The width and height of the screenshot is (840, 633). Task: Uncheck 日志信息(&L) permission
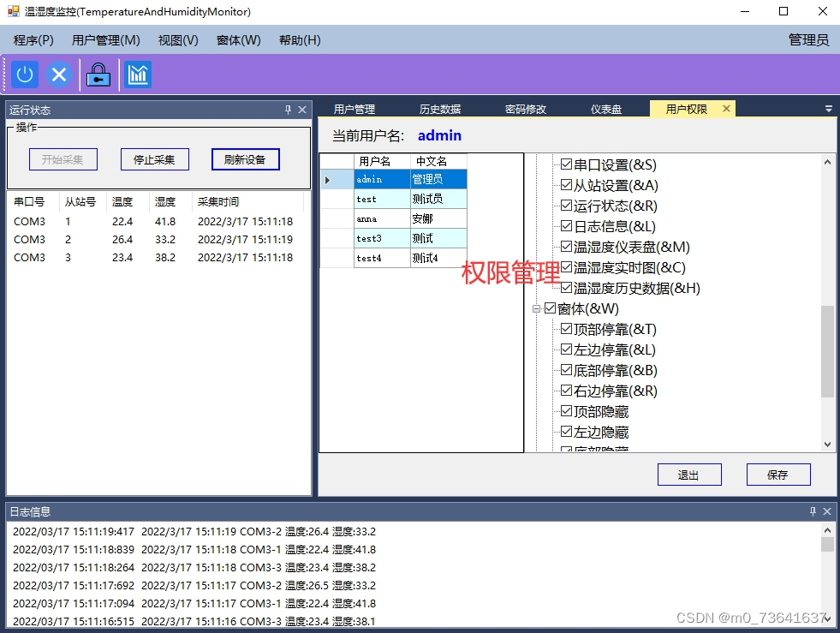tap(566, 225)
